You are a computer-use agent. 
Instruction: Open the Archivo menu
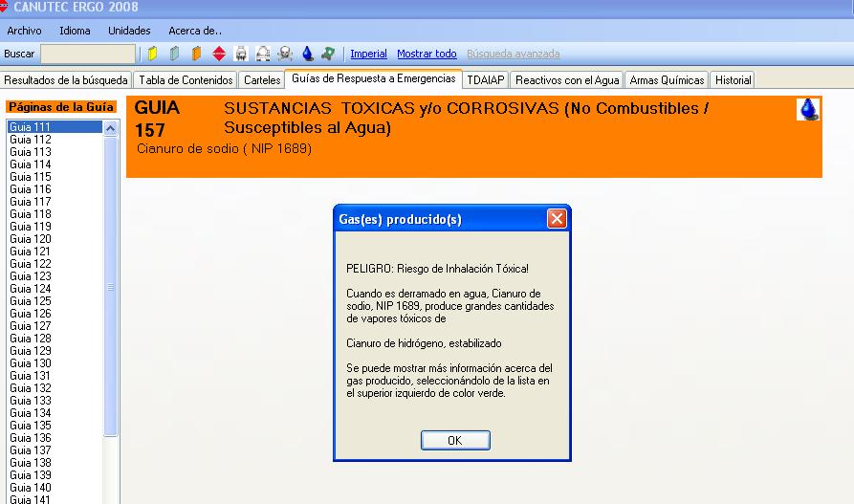[x=24, y=31]
